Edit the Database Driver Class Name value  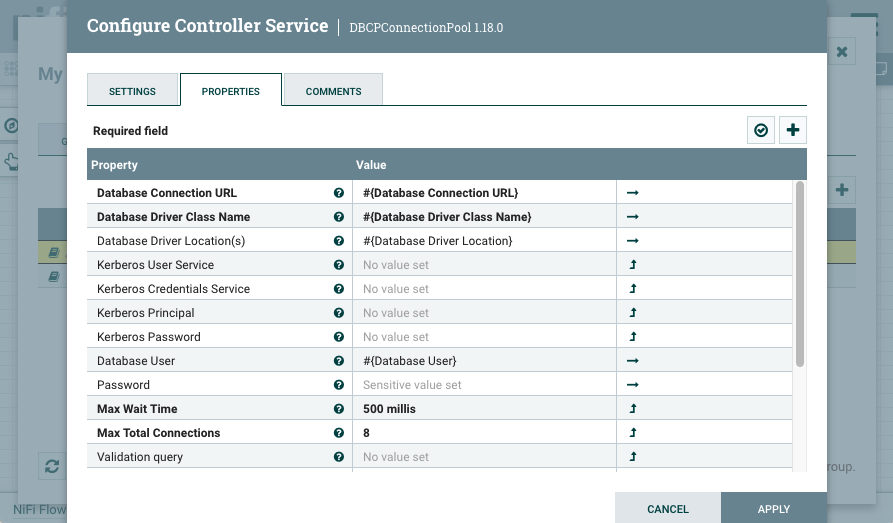[484, 217]
